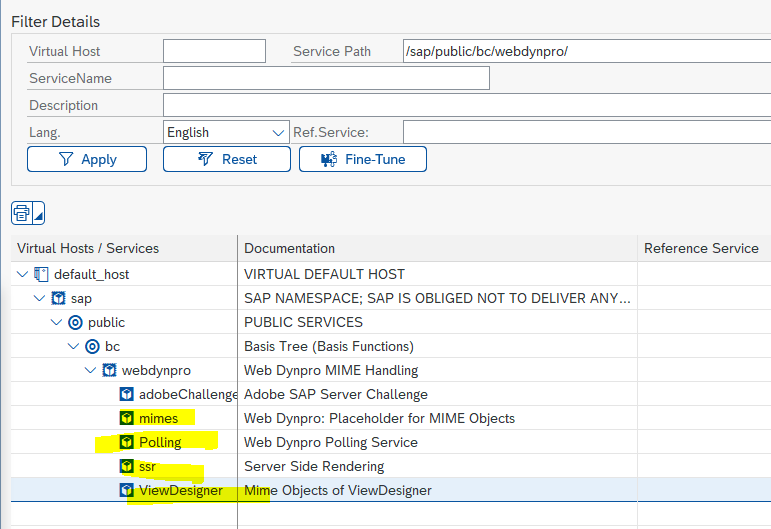Screen dimensions: 771x529
Task: Click the public node circle icon
Action: click(75, 323)
